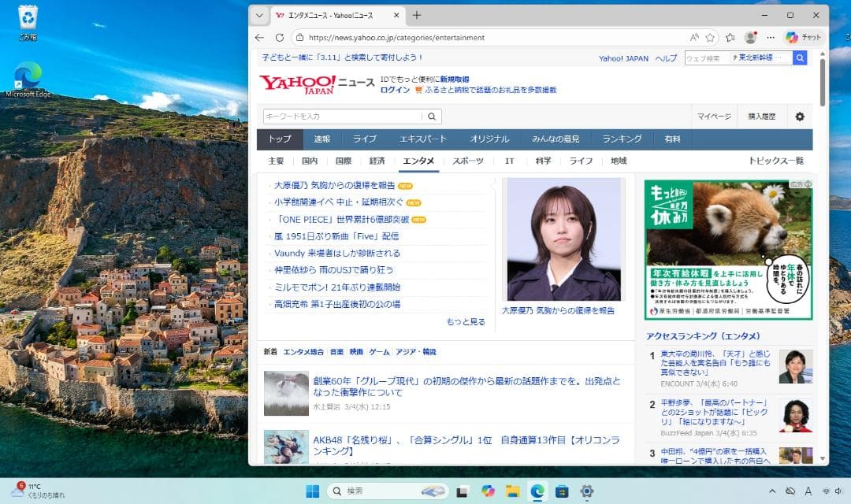
Task: Filter new articles by ゲーム
Action: (379, 351)
